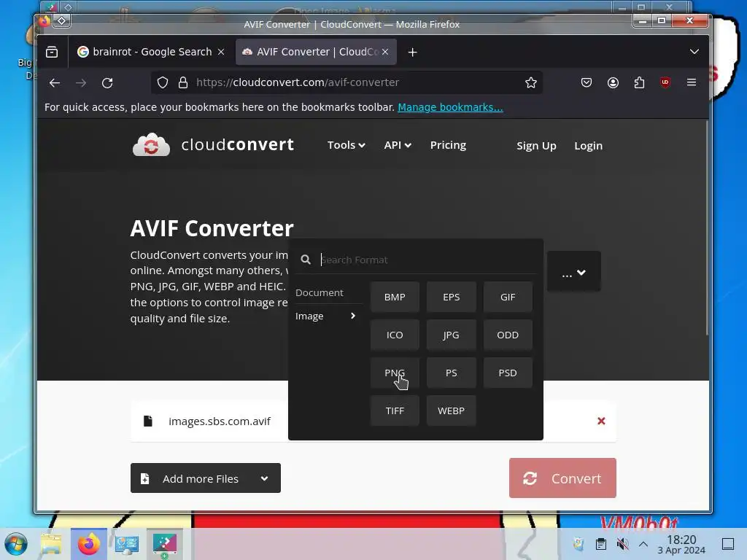Expand hidden system tray icons arrow
This screenshot has width=747, height=560.
pyautogui.click(x=643, y=544)
